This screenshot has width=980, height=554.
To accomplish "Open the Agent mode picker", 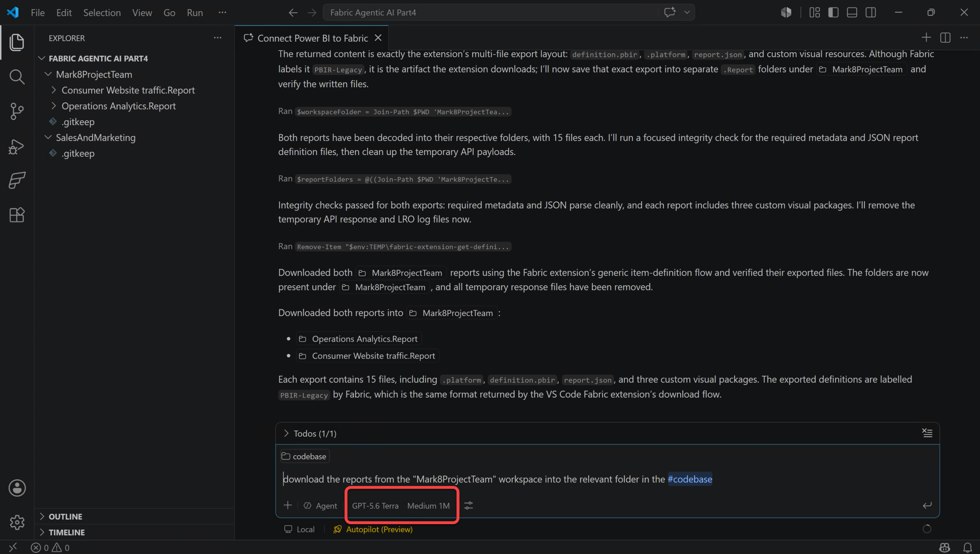I will pyautogui.click(x=320, y=506).
